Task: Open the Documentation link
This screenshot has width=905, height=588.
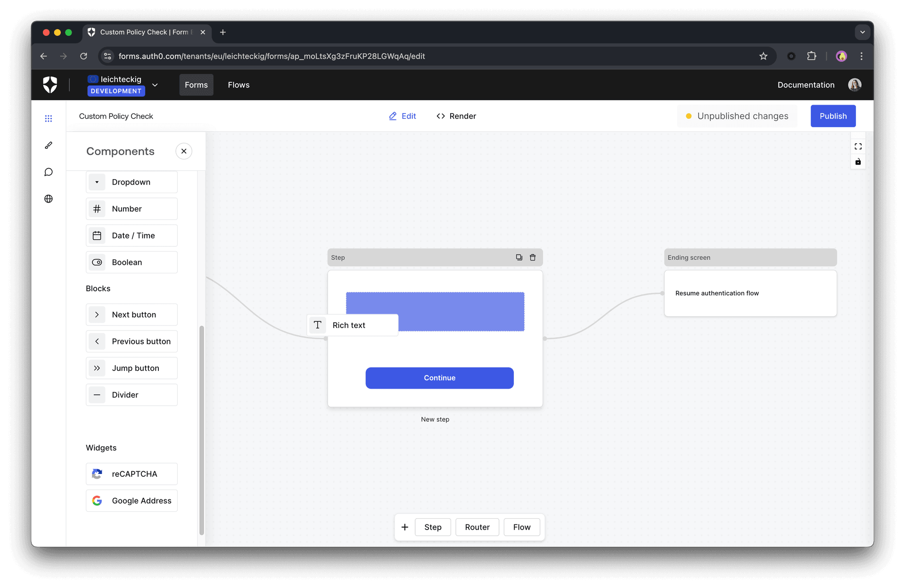Action: point(806,85)
